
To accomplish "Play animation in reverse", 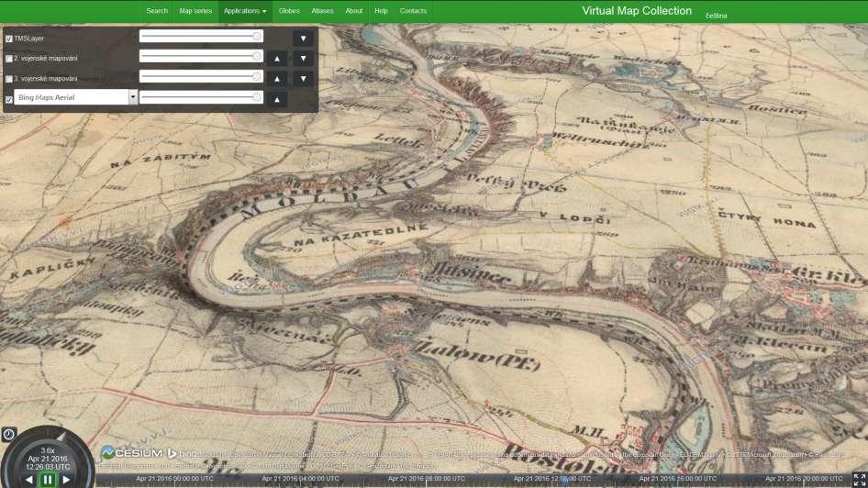I will point(28,480).
